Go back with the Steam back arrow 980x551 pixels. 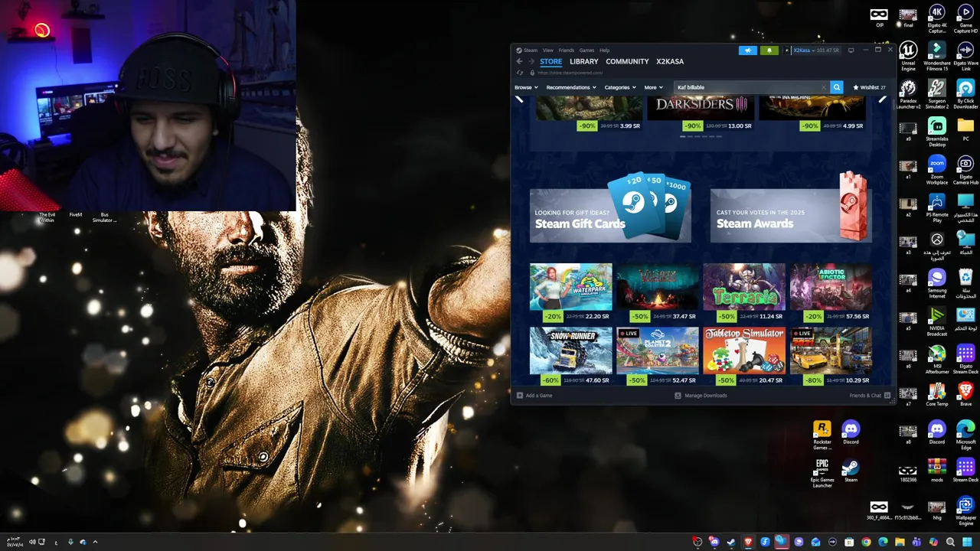coord(519,61)
